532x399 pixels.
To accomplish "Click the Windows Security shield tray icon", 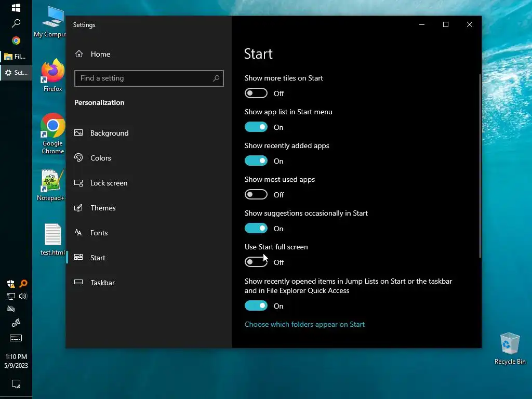I will tap(11, 284).
